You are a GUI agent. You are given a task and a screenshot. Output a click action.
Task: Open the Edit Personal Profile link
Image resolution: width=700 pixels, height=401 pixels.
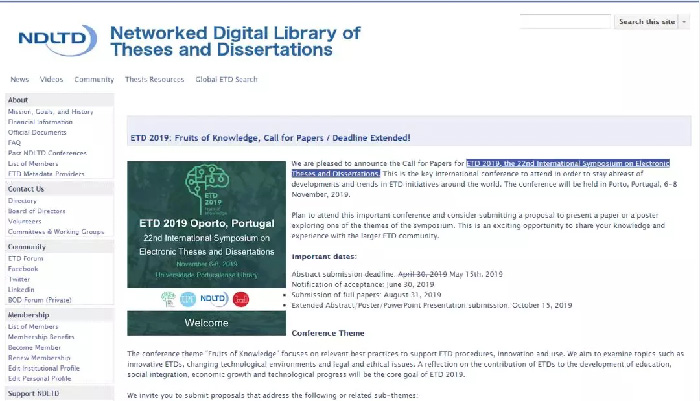(x=39, y=379)
